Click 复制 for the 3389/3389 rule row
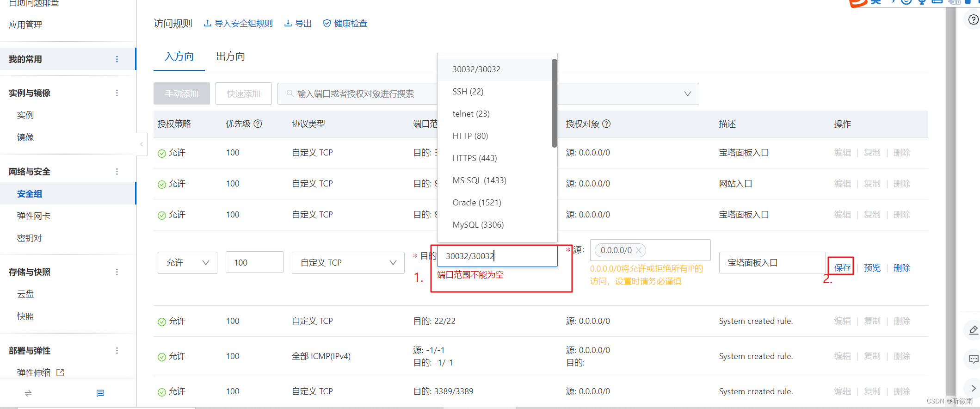This screenshot has width=980, height=409. 872,391
